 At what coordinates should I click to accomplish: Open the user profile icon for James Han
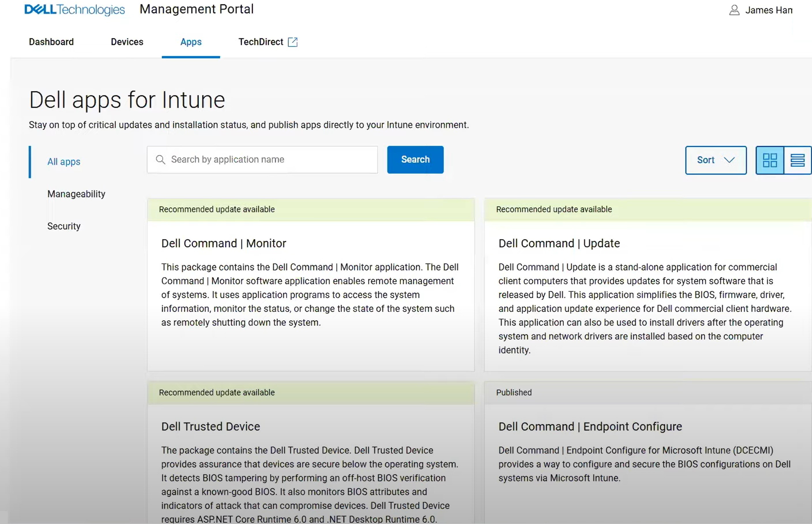734,10
